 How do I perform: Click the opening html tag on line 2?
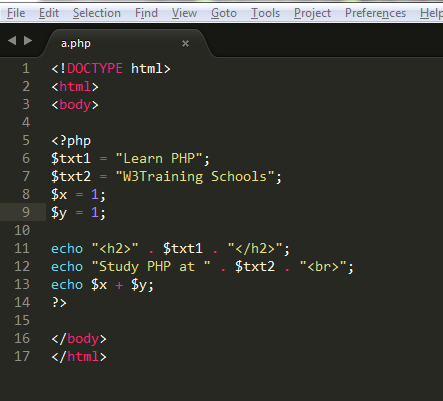[75, 87]
